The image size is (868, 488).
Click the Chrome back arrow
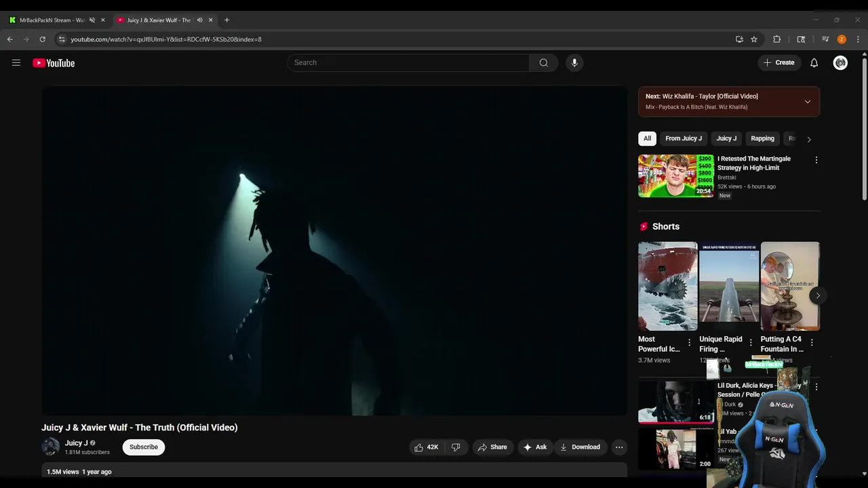pyautogui.click(x=10, y=39)
